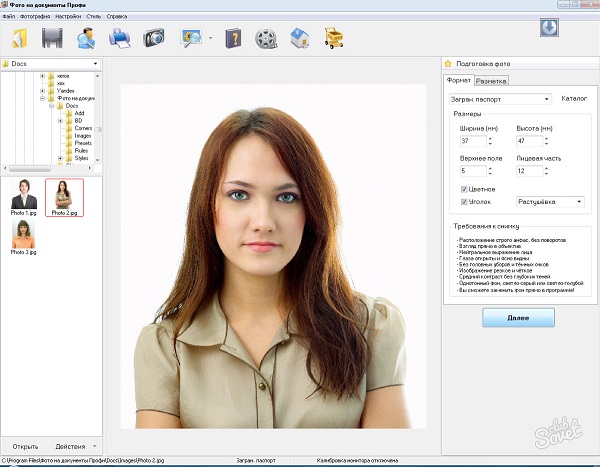Adjust Высота using its stepper arrows
The image size is (600, 467).
click(x=546, y=141)
